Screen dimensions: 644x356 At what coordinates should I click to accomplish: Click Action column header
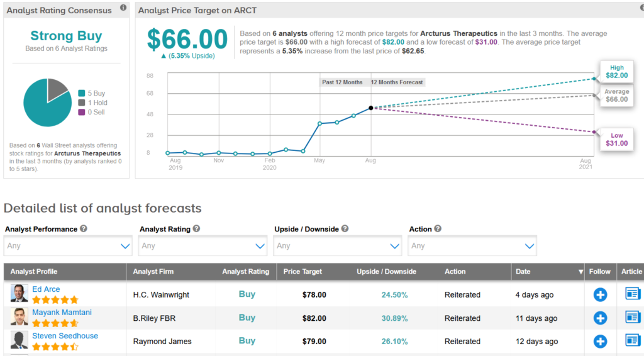point(455,272)
